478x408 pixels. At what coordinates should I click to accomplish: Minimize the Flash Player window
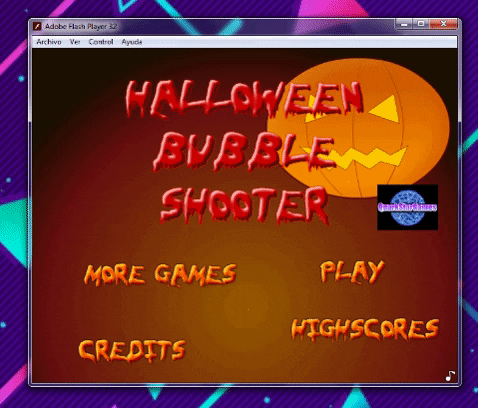click(x=404, y=24)
